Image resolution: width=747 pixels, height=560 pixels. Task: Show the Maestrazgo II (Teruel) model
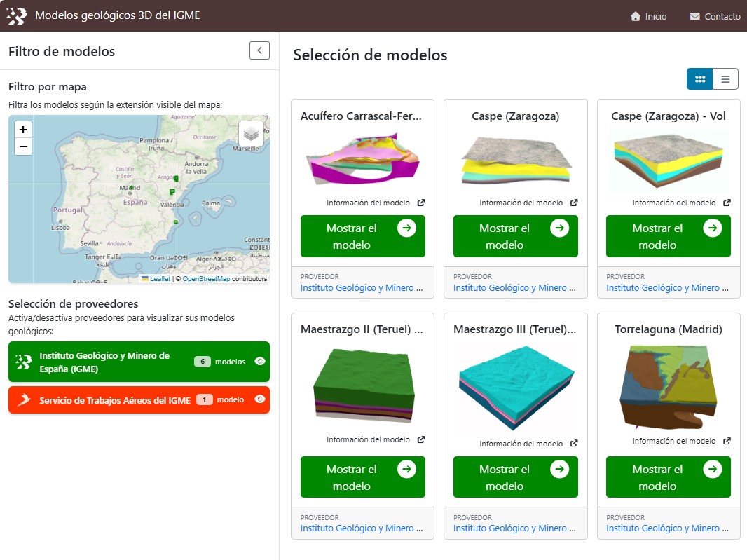(x=362, y=477)
